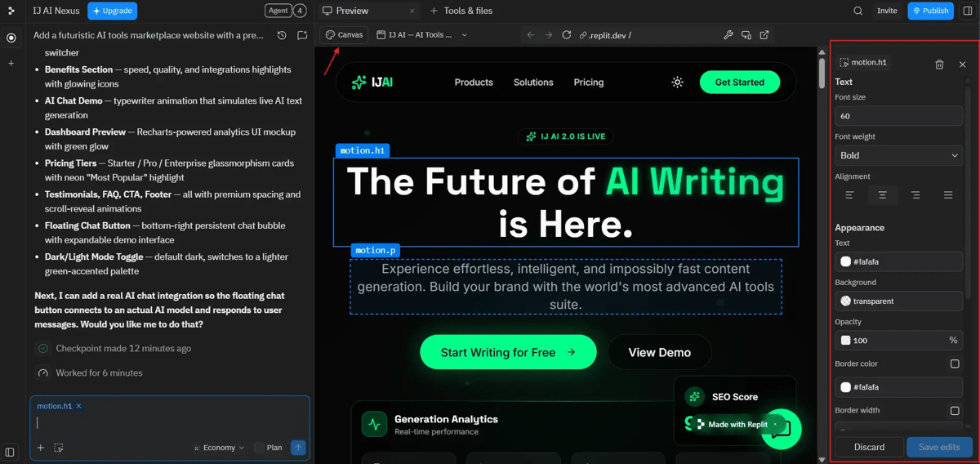Screen dimensions: 980x464
Task: Switch to the Preview tab
Action: tap(352, 11)
